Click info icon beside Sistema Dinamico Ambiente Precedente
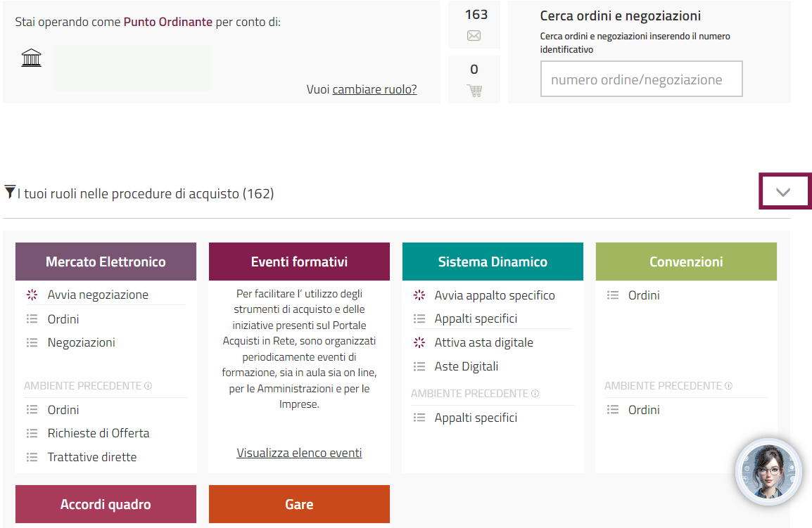 (x=535, y=394)
